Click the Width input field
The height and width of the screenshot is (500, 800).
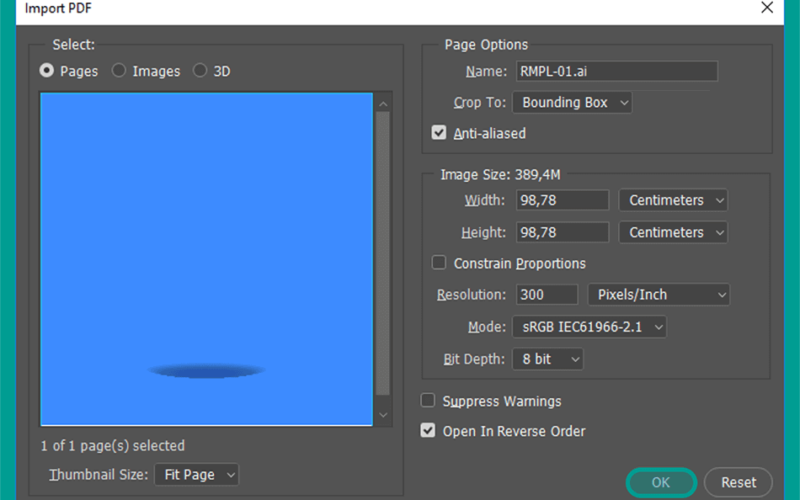(562, 200)
